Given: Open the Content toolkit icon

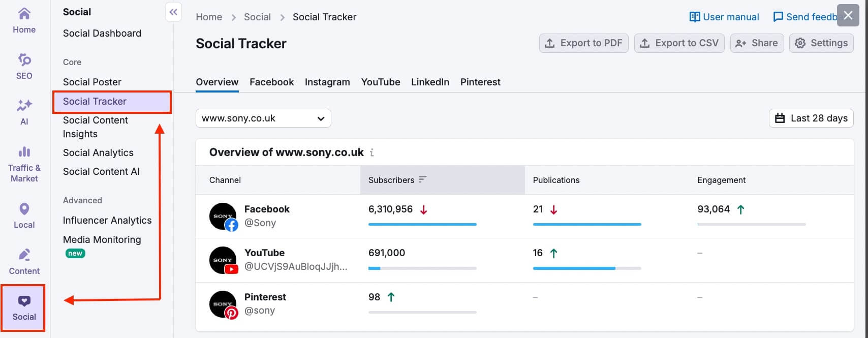Looking at the screenshot, I should pyautogui.click(x=24, y=262).
